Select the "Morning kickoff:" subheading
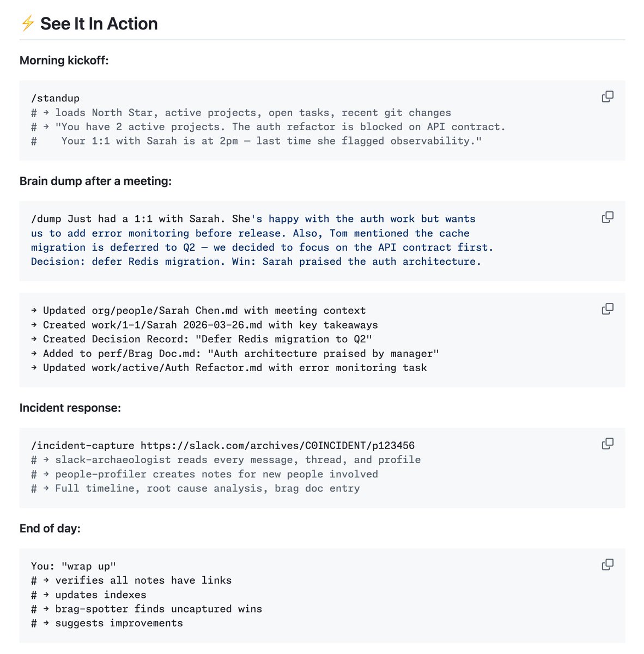644x654 pixels. click(64, 60)
